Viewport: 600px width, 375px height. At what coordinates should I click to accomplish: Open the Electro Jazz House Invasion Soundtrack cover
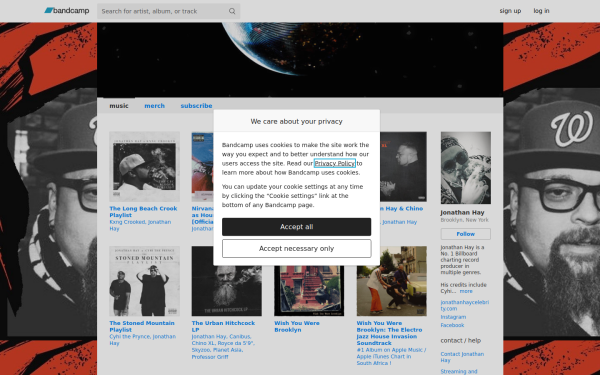point(391,281)
